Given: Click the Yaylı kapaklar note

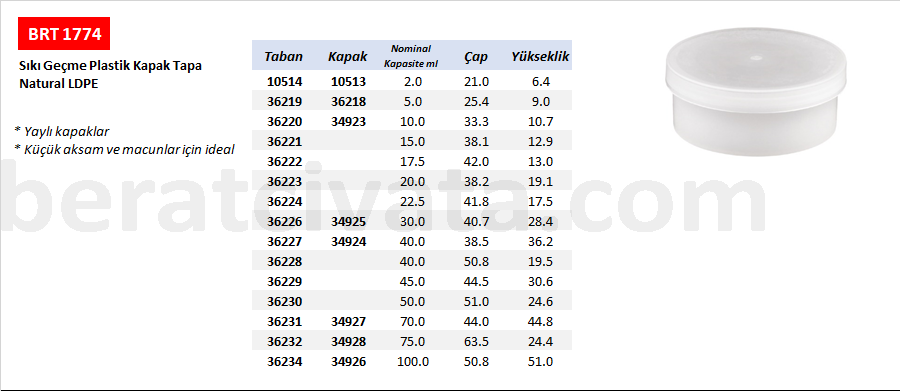Looking at the screenshot, I should click(x=62, y=131).
